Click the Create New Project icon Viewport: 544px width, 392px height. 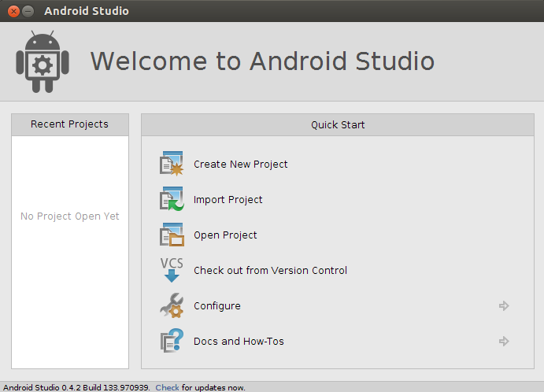172,164
